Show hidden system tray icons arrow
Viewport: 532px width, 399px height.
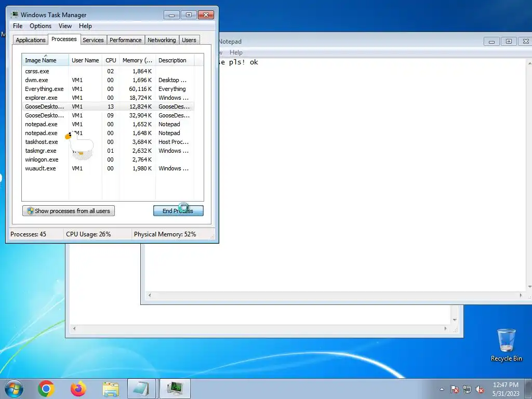442,389
